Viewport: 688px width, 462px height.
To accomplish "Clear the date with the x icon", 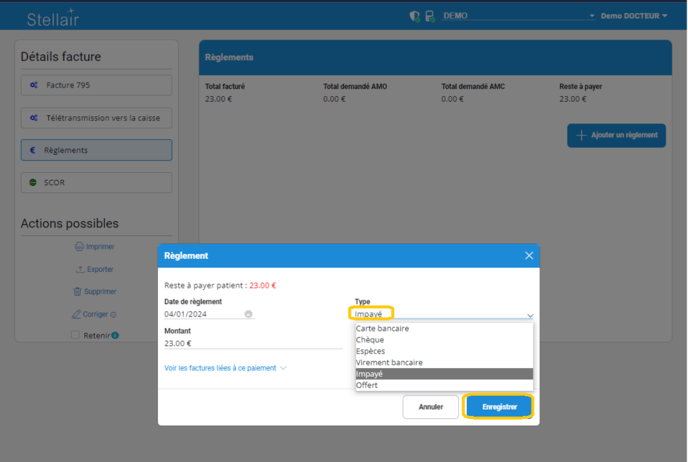I will click(x=248, y=314).
